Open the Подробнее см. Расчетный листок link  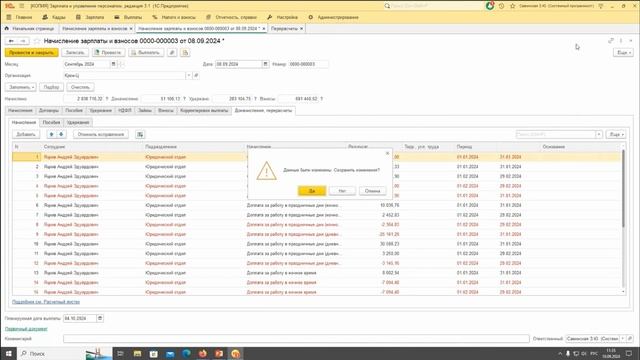coord(46,302)
